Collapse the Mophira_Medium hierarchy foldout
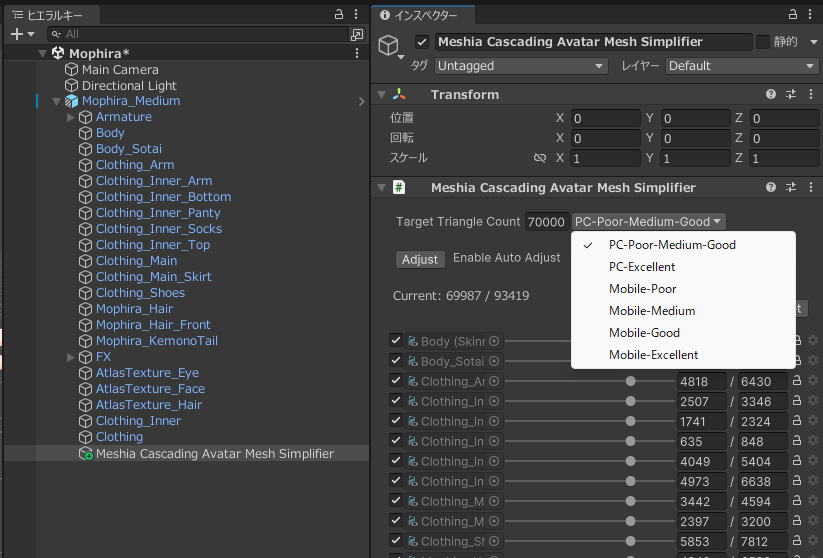The width and height of the screenshot is (823, 558). [56, 101]
